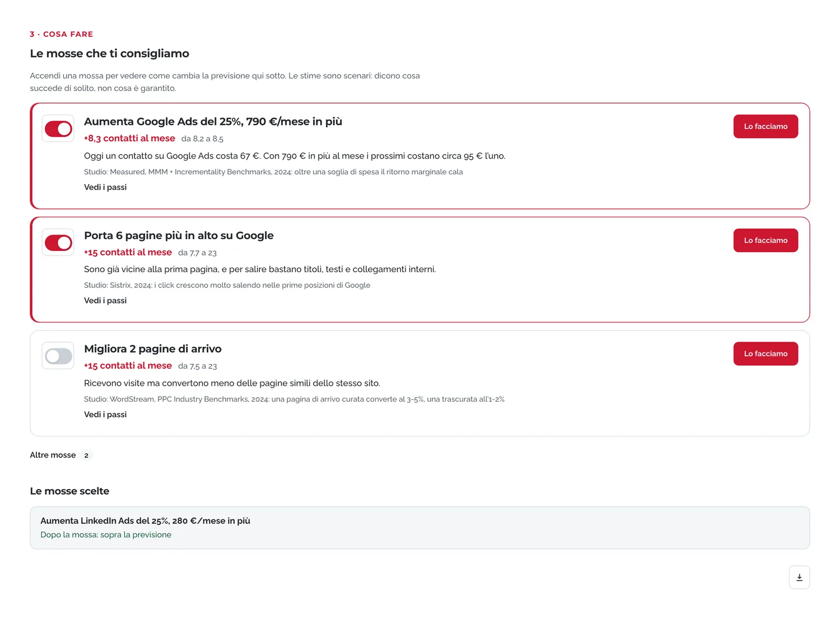Click the Oggi un contatto su Google Ads sentence
The height and width of the screenshot is (619, 840).
[x=295, y=156]
